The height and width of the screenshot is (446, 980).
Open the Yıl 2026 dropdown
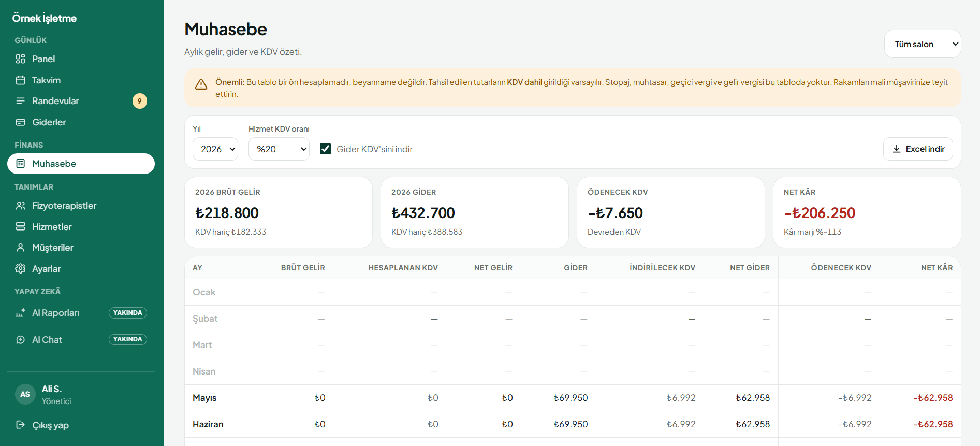[x=215, y=149]
